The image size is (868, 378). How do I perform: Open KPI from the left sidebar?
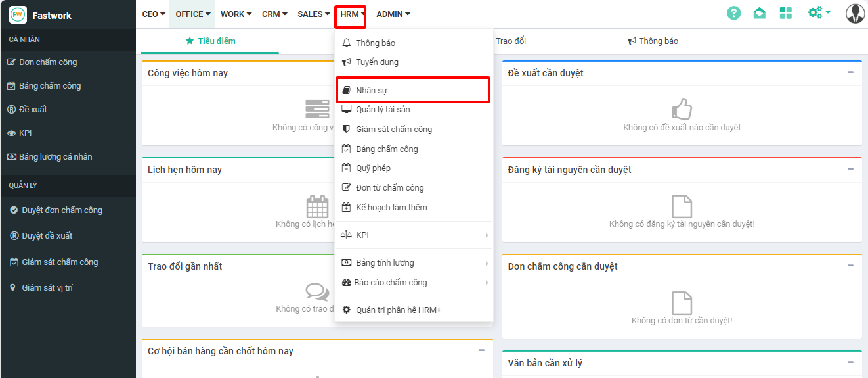coord(25,133)
